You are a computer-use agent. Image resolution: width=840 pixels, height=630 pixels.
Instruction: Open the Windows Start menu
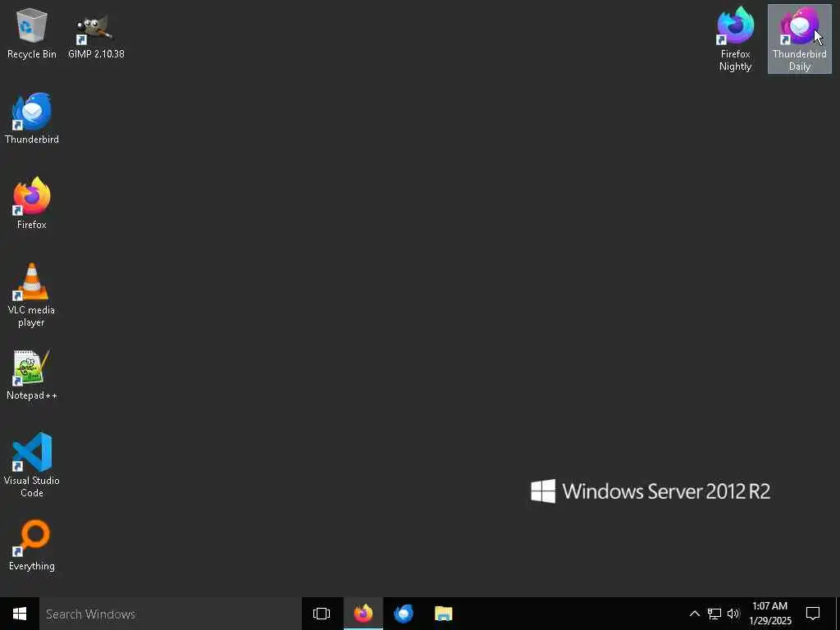point(20,614)
